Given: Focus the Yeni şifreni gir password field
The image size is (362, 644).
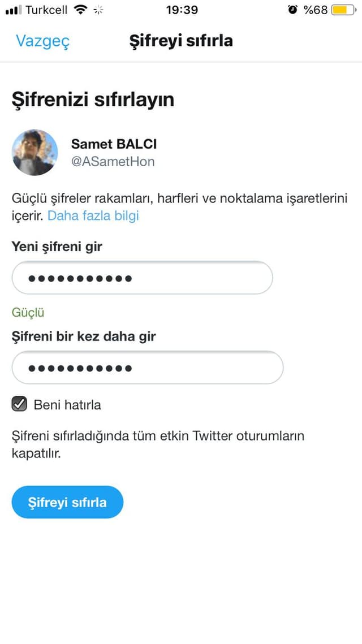Looking at the screenshot, I should click(x=142, y=278).
